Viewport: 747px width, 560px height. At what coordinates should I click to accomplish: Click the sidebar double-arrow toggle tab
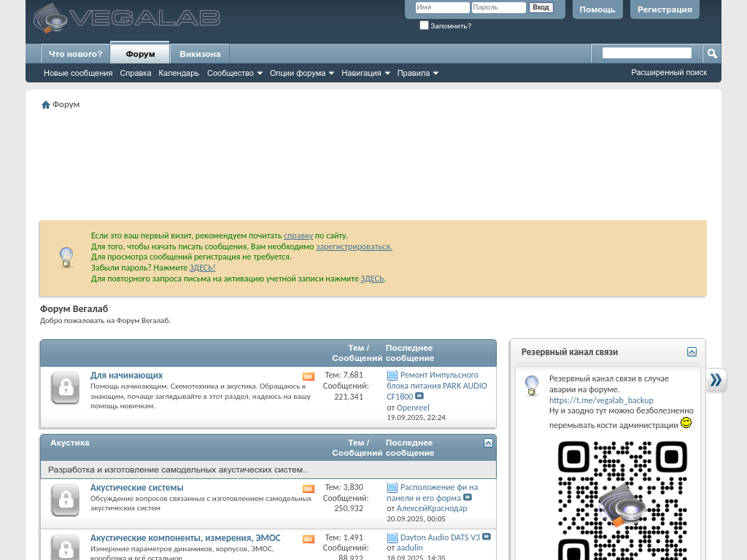click(x=716, y=380)
